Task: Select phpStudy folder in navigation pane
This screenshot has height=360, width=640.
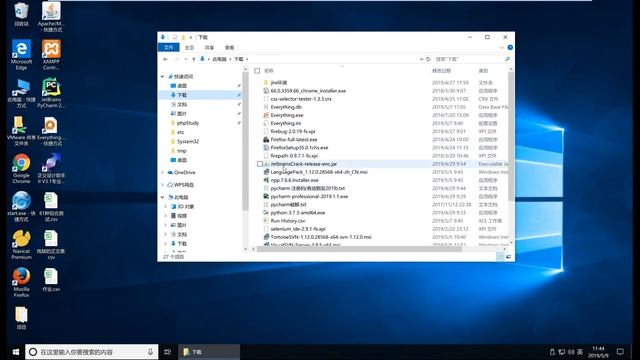Action: click(x=188, y=123)
